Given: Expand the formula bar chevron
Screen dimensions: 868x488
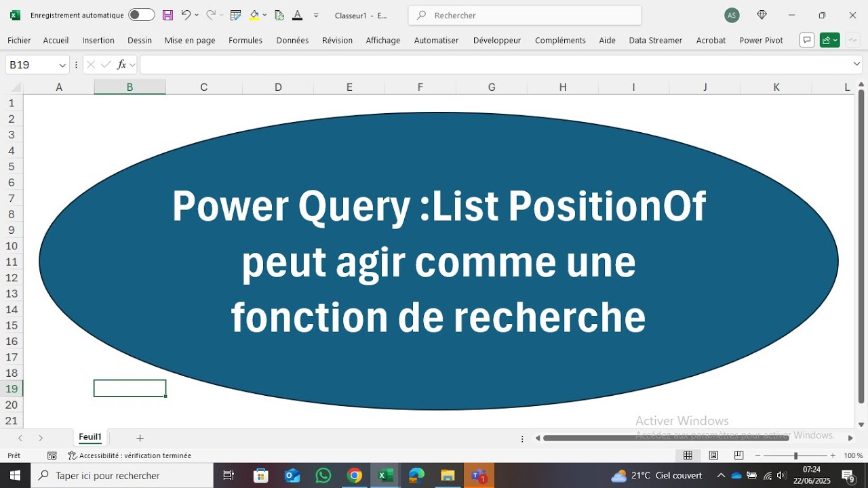Looking at the screenshot, I should tap(856, 64).
